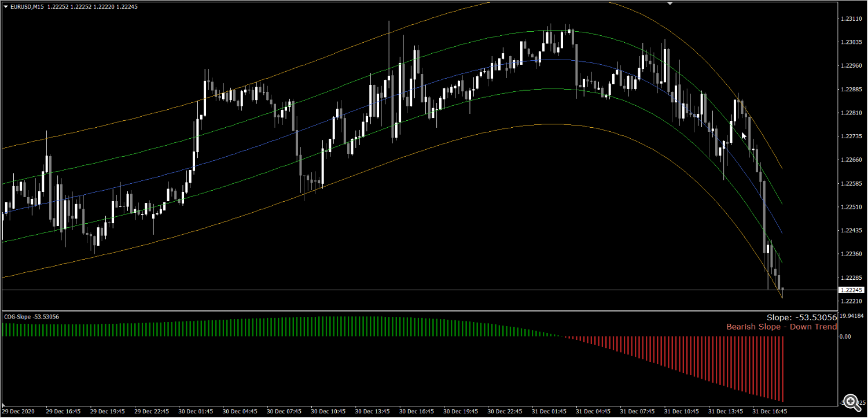
Task: Click the 1.23035 price scale label
Action: tap(850, 42)
